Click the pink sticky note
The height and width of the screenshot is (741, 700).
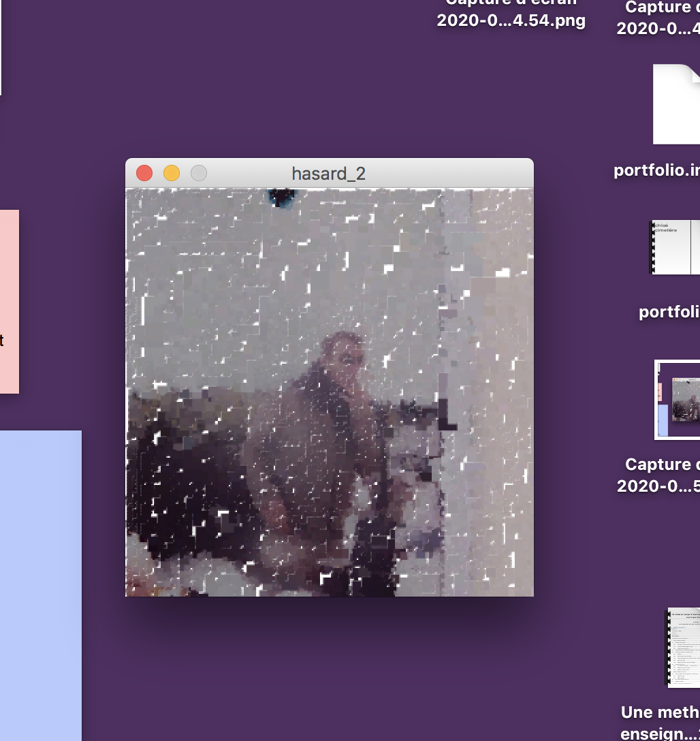pos(9,301)
